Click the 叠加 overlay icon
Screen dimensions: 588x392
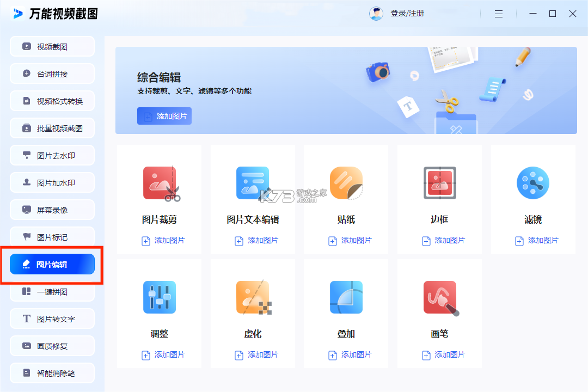click(346, 297)
